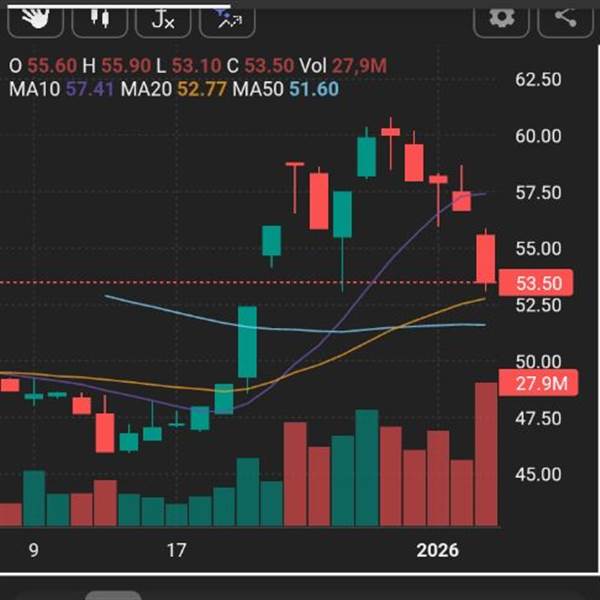Select the MA20 value 52.77

(202, 89)
